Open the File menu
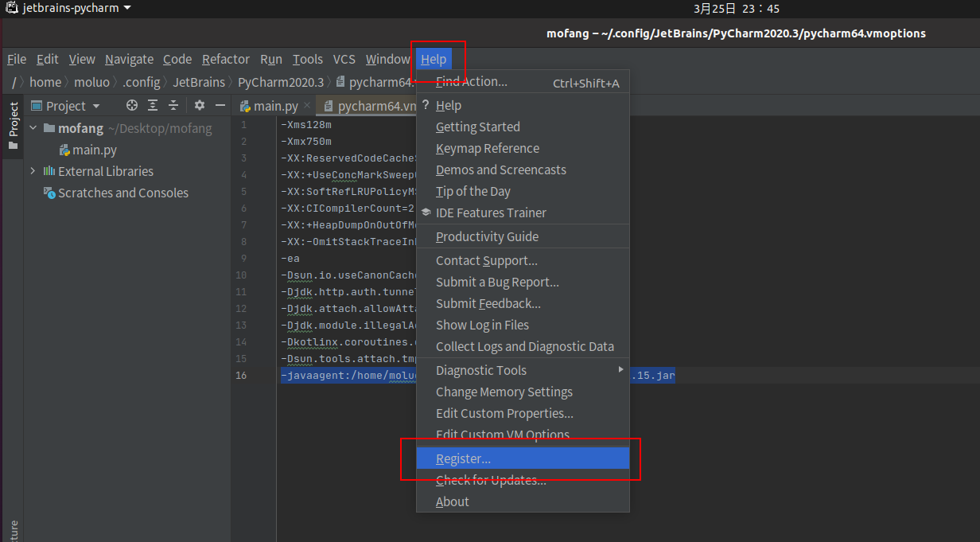Image resolution: width=980 pixels, height=542 pixels. tap(17, 59)
